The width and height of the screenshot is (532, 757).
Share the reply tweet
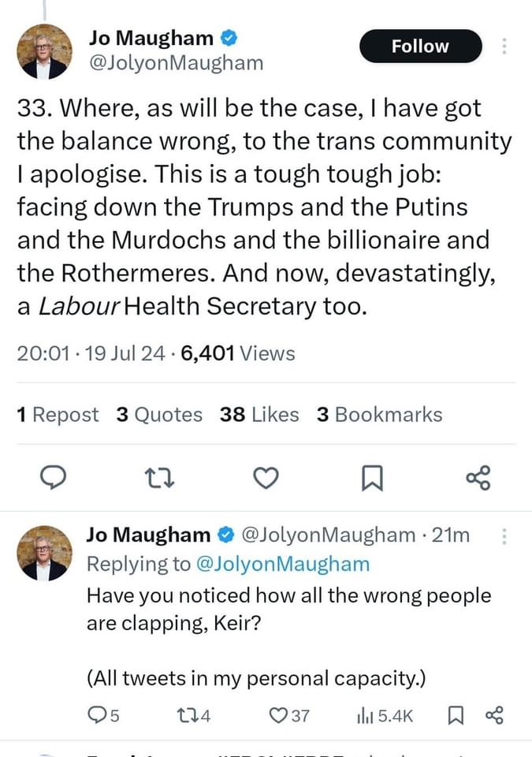[x=494, y=715]
